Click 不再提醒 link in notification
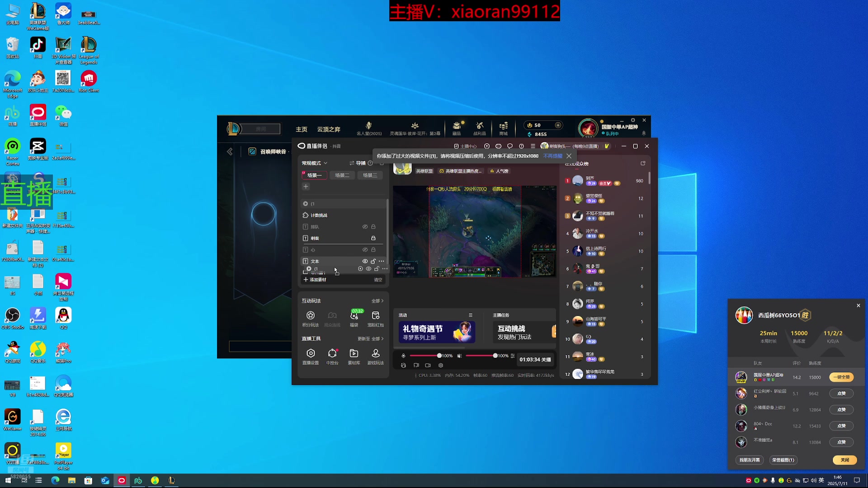 (552, 156)
